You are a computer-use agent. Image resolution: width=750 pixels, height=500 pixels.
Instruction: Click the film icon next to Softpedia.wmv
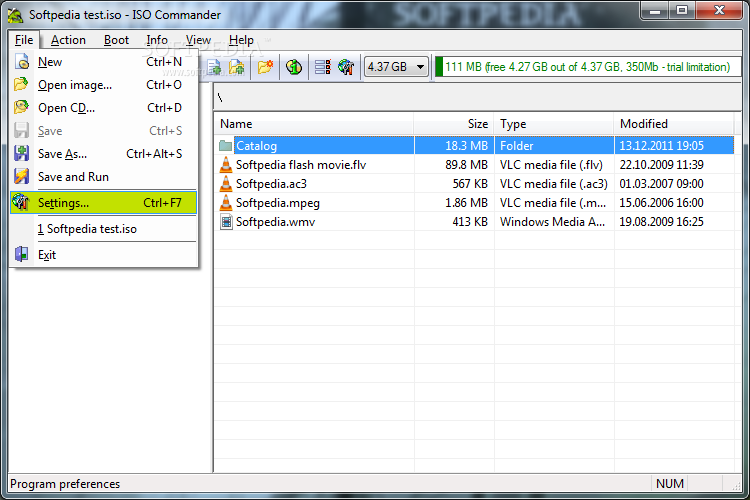(226, 222)
